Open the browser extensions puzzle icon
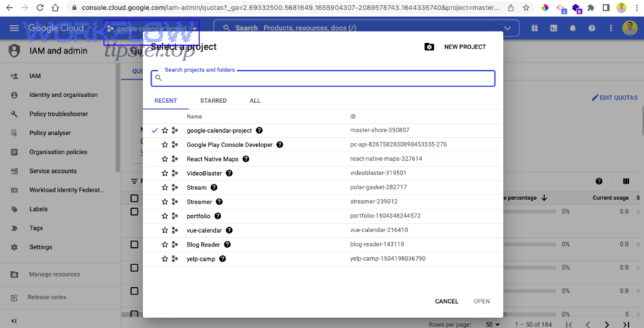The image size is (644, 328). click(591, 7)
